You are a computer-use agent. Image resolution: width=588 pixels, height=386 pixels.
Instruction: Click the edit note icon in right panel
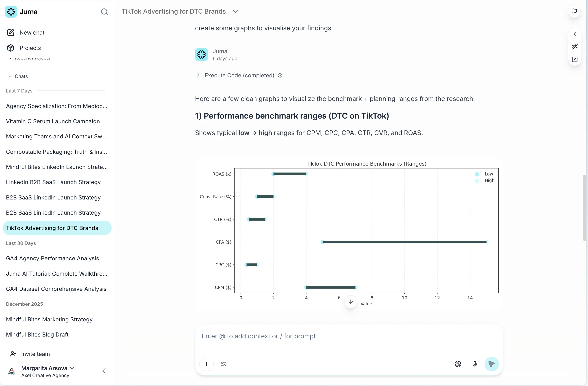575,59
